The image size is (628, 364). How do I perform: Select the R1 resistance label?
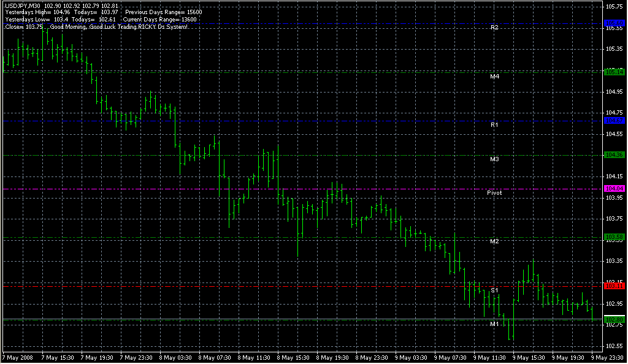(x=494, y=125)
